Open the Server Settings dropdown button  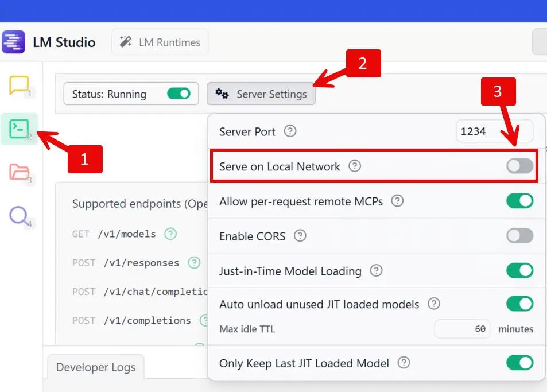[261, 94]
